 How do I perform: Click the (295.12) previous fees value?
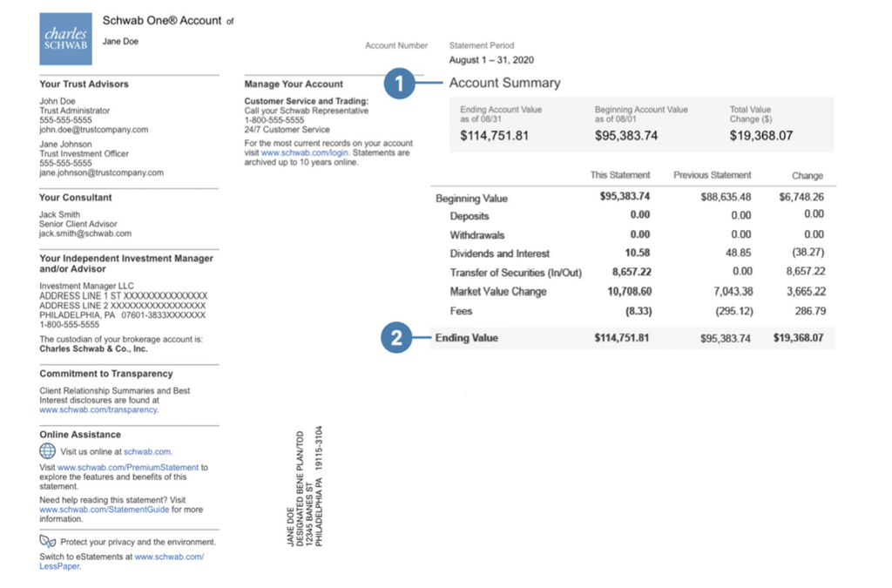click(x=734, y=312)
